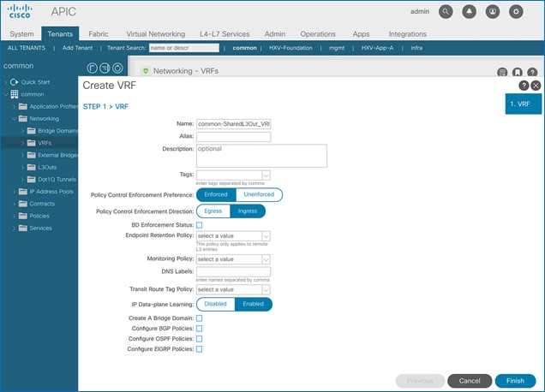Click the Contracts folder icon

point(23,204)
